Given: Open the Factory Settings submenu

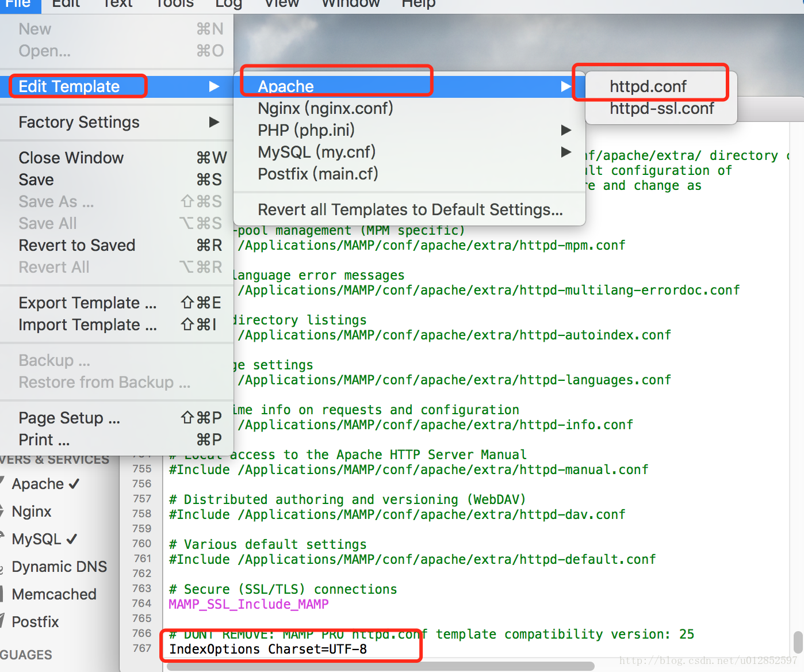Looking at the screenshot, I should point(117,122).
